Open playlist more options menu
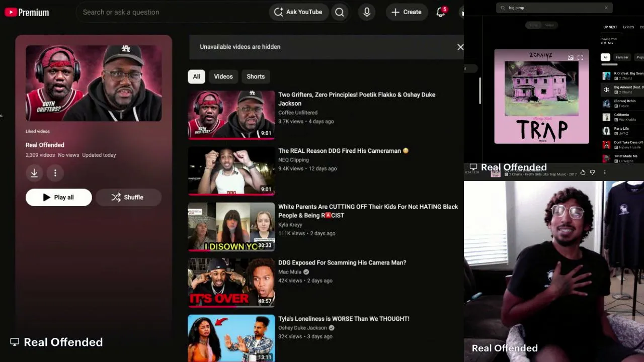This screenshot has width=644, height=362. (x=55, y=173)
